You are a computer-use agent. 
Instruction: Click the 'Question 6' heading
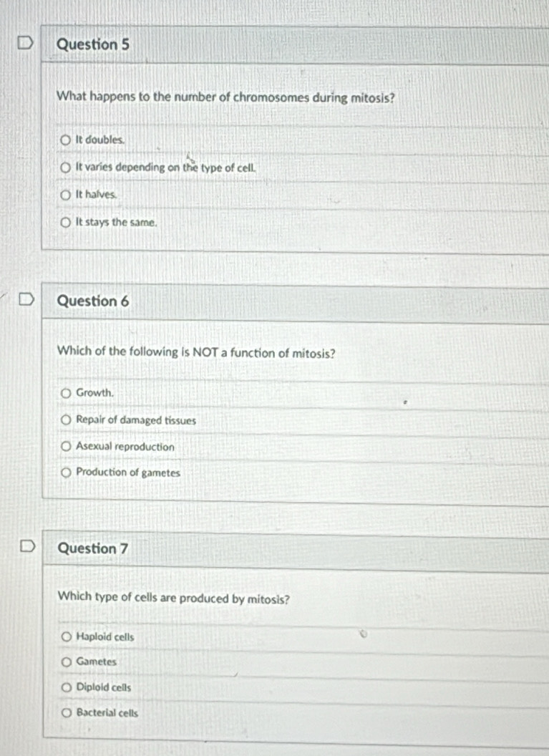pyautogui.click(x=92, y=301)
